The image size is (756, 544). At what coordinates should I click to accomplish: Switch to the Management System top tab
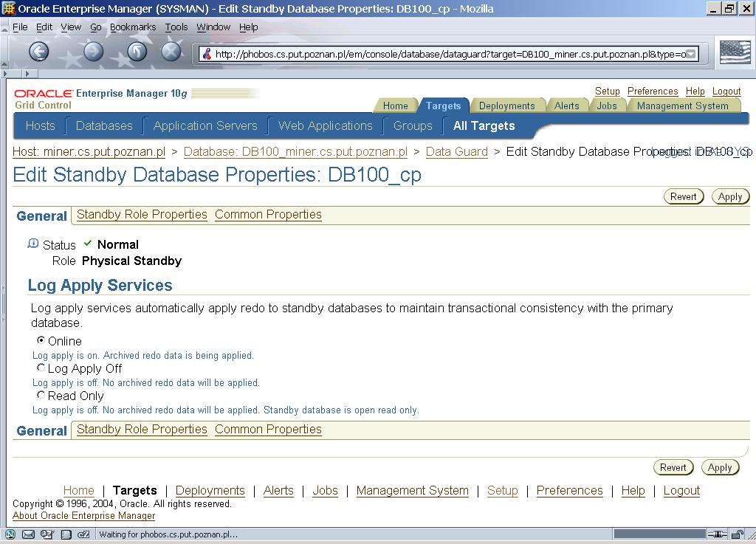tap(683, 106)
